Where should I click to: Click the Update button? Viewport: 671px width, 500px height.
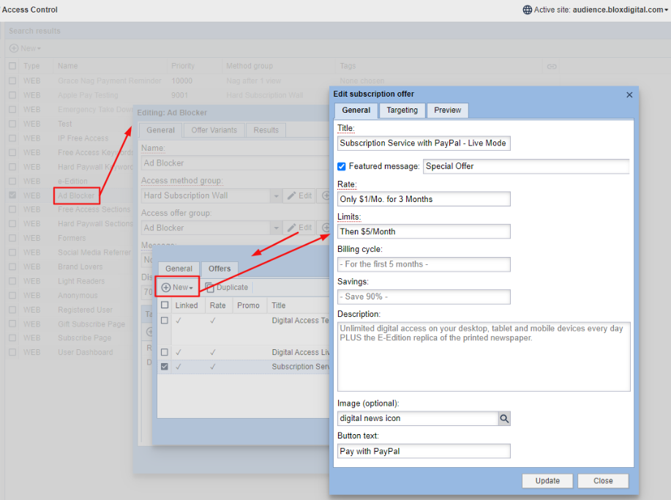point(547,481)
